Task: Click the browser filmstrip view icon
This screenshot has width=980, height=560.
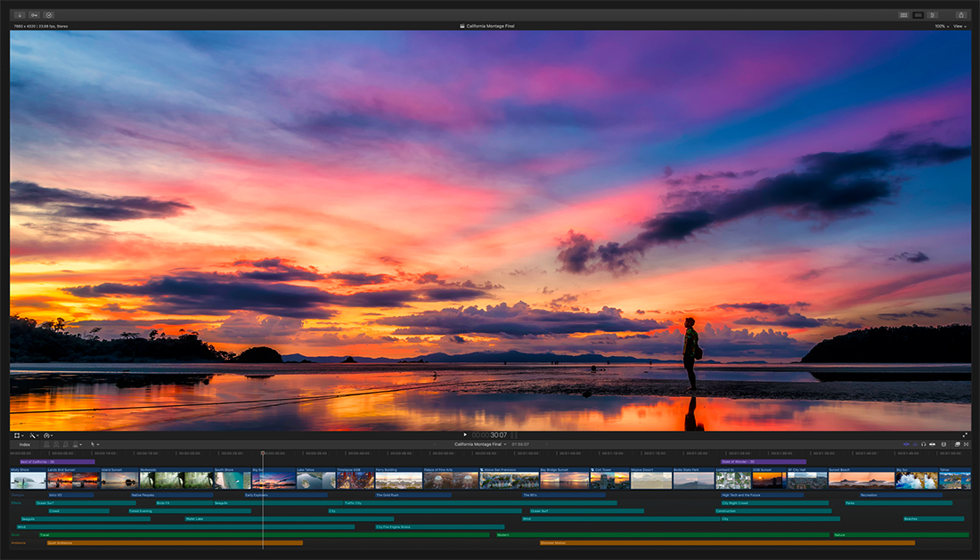Action: click(903, 15)
